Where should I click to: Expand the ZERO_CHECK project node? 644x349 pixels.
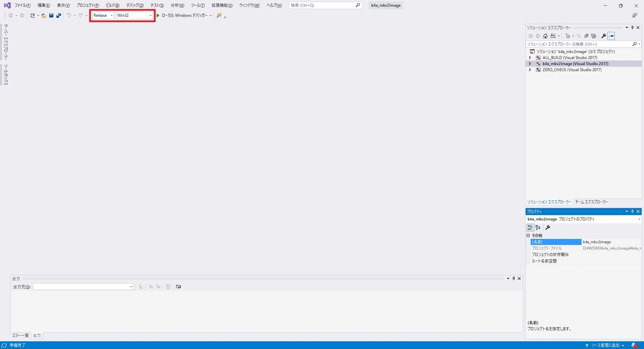530,69
